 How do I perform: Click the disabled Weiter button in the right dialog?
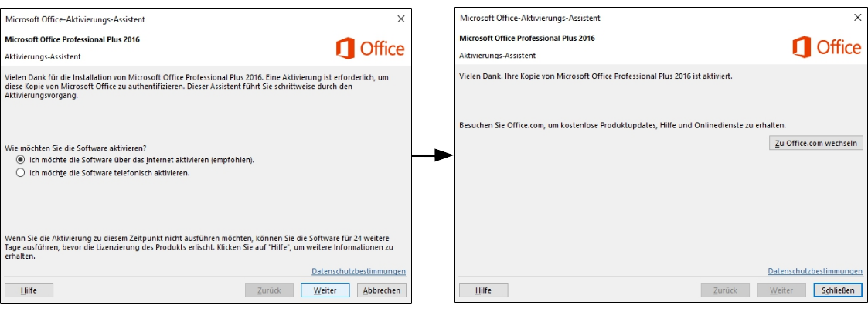coord(781,290)
